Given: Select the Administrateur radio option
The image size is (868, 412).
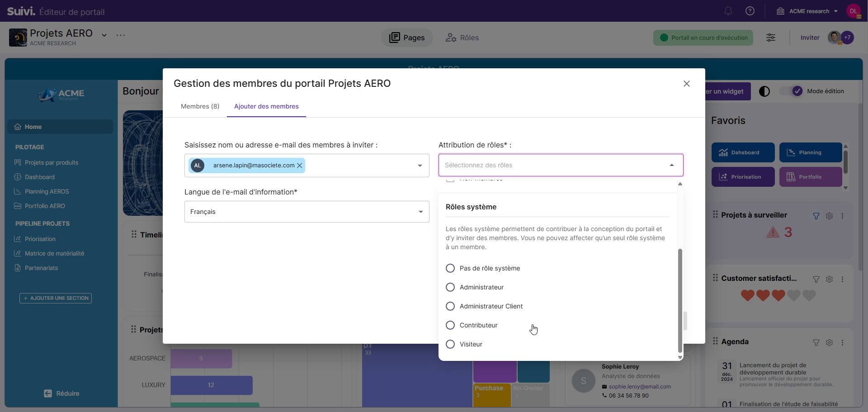Looking at the screenshot, I should [450, 287].
